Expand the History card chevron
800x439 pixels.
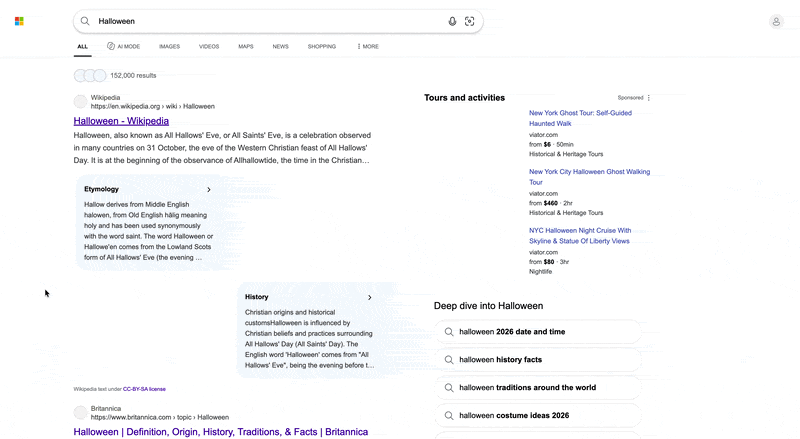369,297
